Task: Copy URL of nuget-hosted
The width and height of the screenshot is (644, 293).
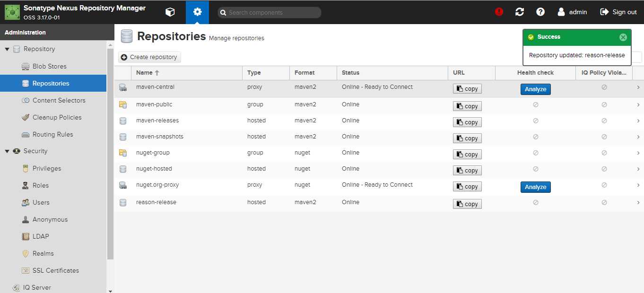Action: point(467,171)
